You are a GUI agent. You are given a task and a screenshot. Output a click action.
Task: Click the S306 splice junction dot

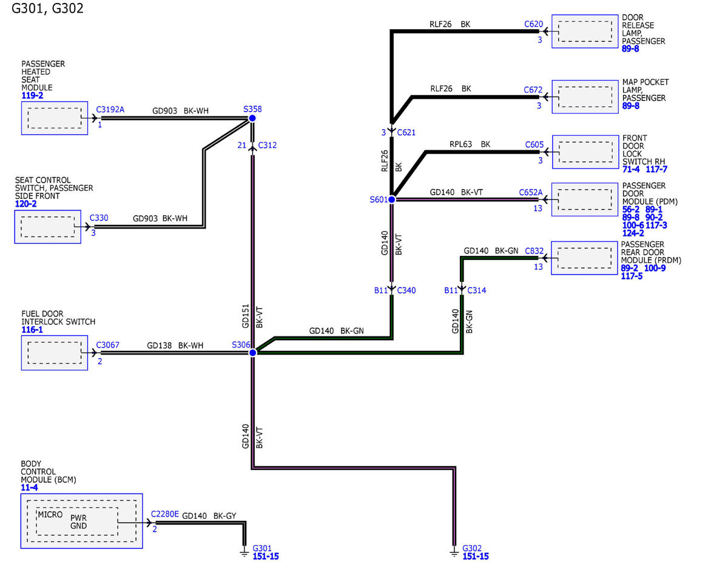tap(252, 352)
